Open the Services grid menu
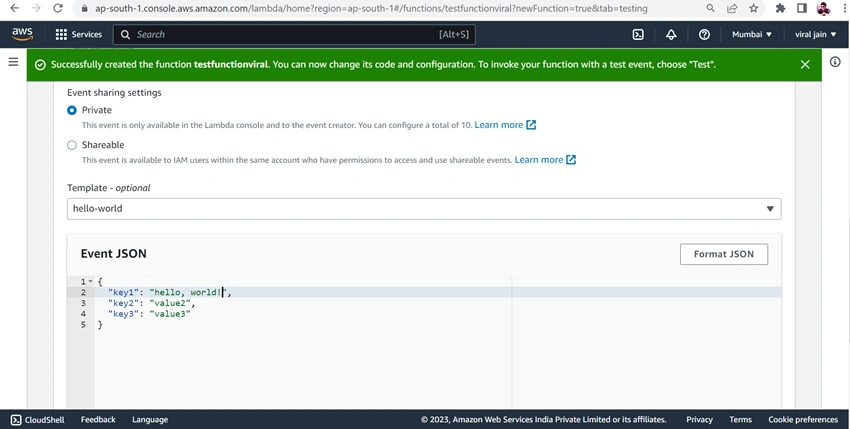This screenshot has width=850, height=429. [79, 34]
